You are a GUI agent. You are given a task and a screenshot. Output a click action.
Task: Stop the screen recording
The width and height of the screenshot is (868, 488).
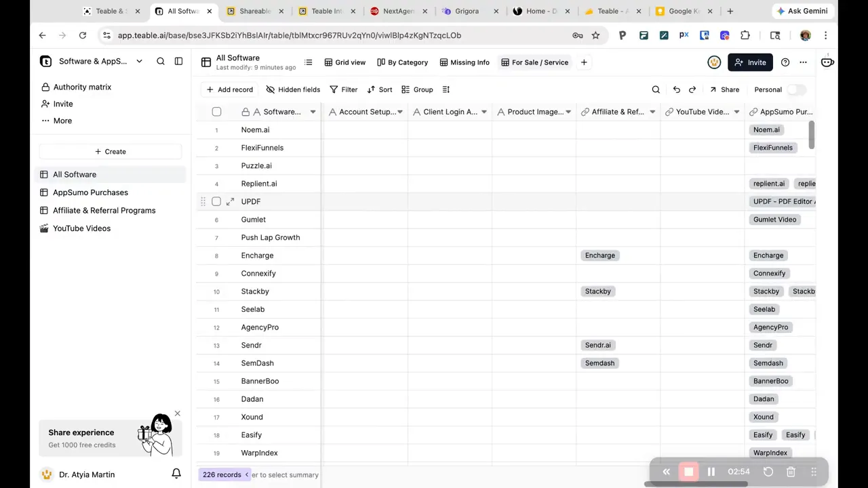click(x=688, y=471)
